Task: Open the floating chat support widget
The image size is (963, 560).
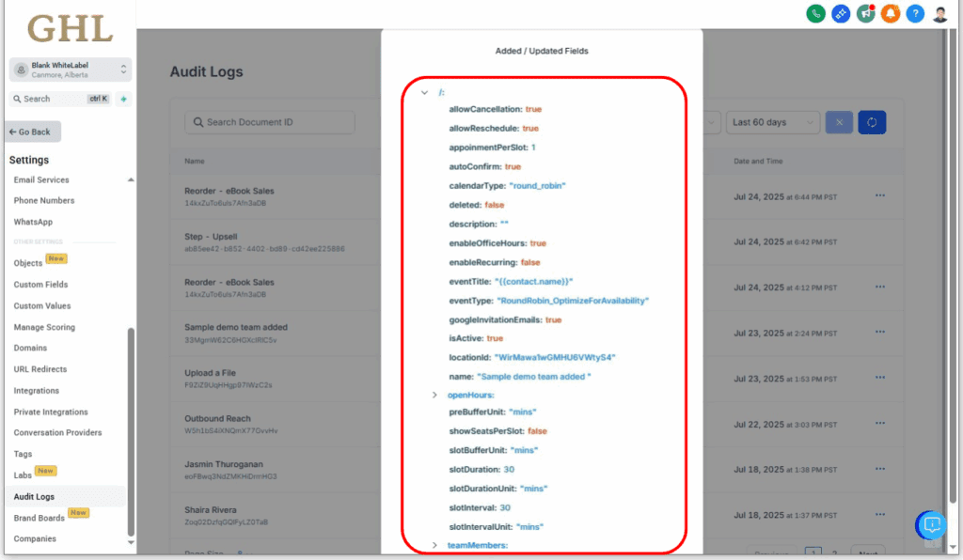Action: [931, 525]
